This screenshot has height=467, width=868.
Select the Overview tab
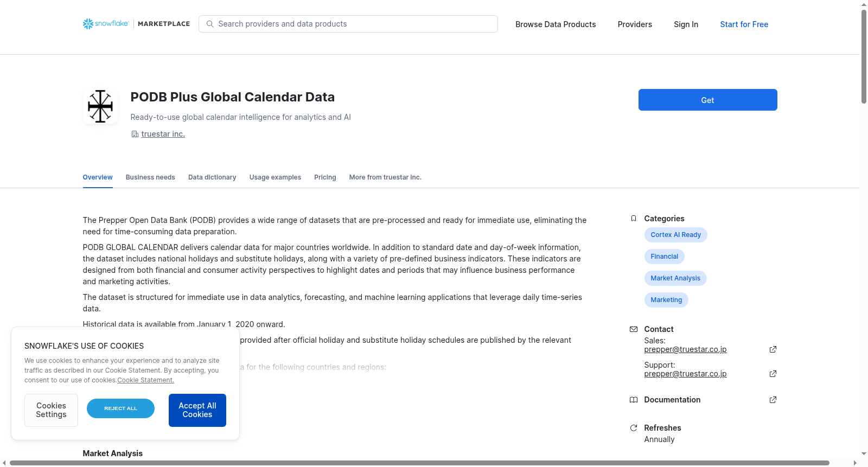pos(98,177)
